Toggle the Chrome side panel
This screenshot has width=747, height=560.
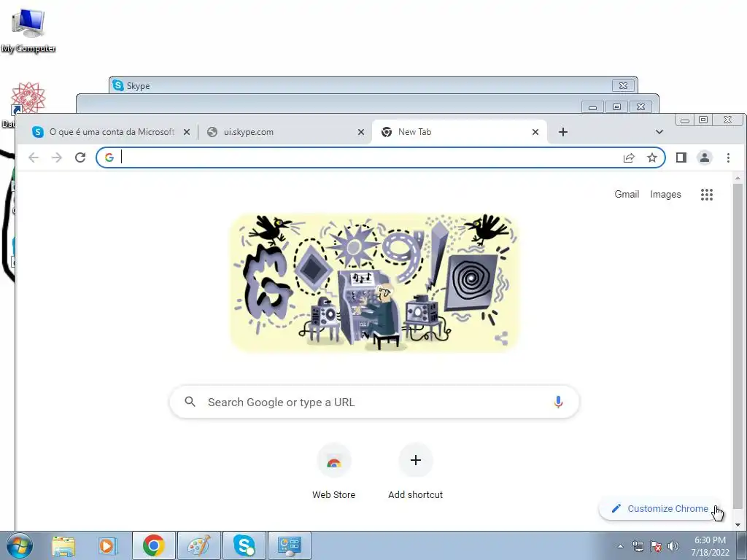(681, 157)
